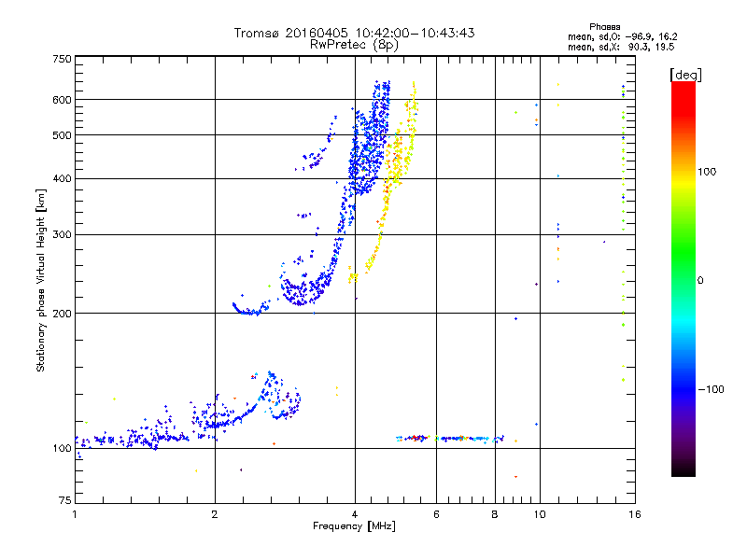Image resolution: width=747 pixels, height=560 pixels.
Task: Click the x-axis tick label '16'
Action: coord(635,514)
